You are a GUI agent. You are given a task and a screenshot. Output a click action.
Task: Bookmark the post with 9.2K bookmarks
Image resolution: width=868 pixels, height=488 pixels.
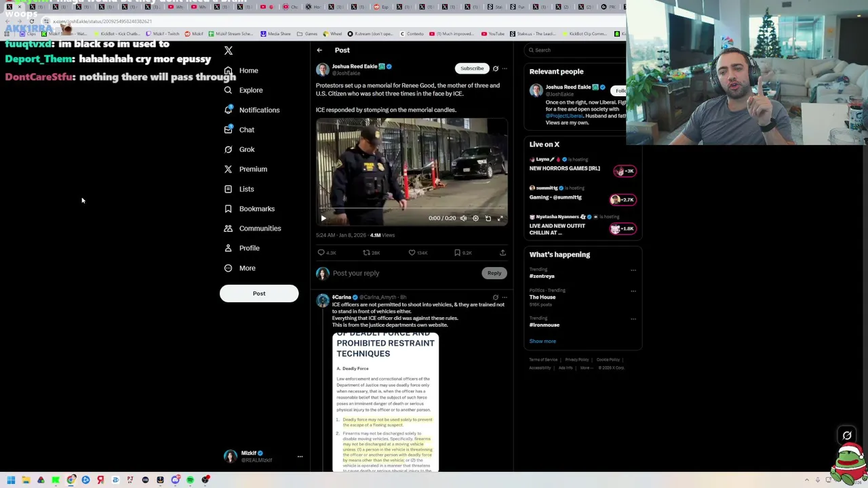(x=462, y=253)
